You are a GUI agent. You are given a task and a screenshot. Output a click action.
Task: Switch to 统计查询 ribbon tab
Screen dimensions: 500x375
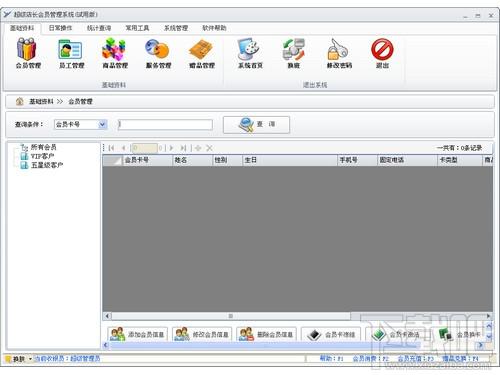pos(99,28)
